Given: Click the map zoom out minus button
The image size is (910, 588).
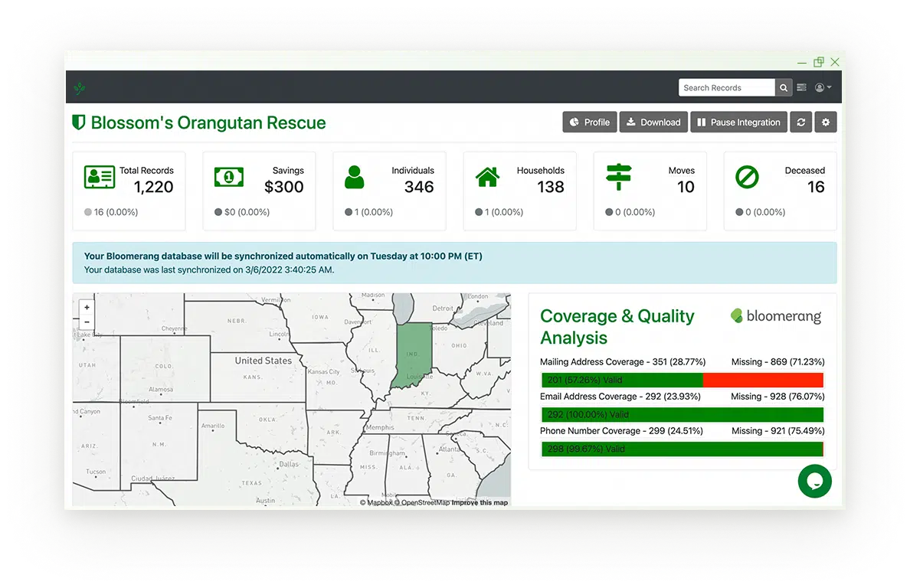Looking at the screenshot, I should tap(87, 322).
